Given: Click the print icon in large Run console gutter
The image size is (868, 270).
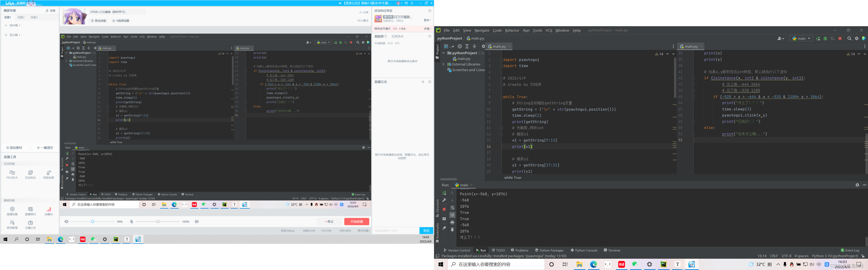Looking at the screenshot, I should tap(452, 222).
